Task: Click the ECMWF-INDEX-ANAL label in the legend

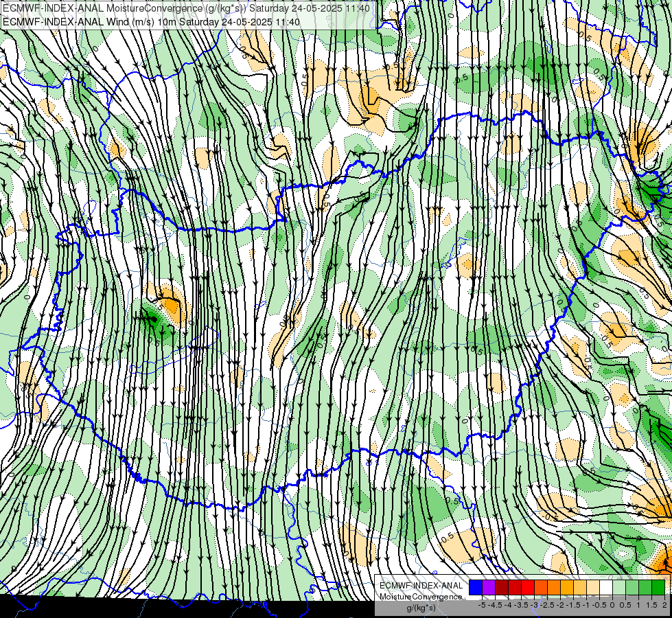Action: (421, 586)
